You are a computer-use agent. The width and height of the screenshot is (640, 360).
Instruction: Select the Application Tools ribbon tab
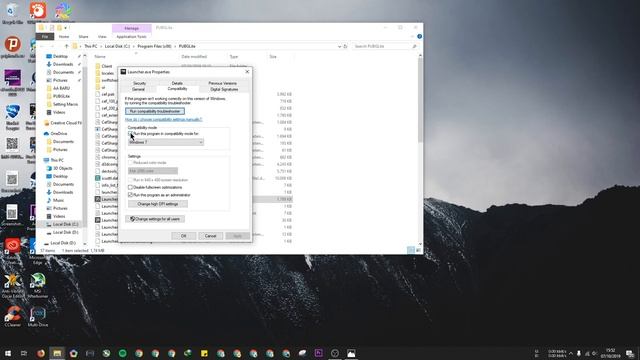[131, 37]
